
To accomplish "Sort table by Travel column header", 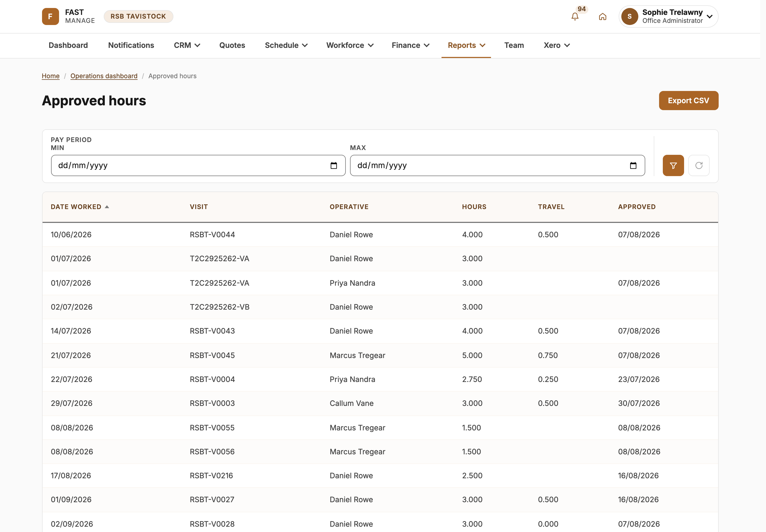I will coord(551,207).
